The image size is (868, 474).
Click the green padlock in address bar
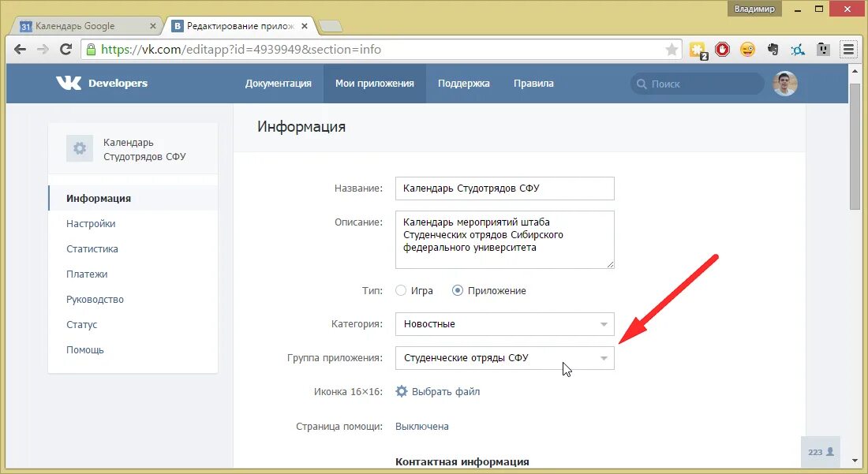click(92, 49)
